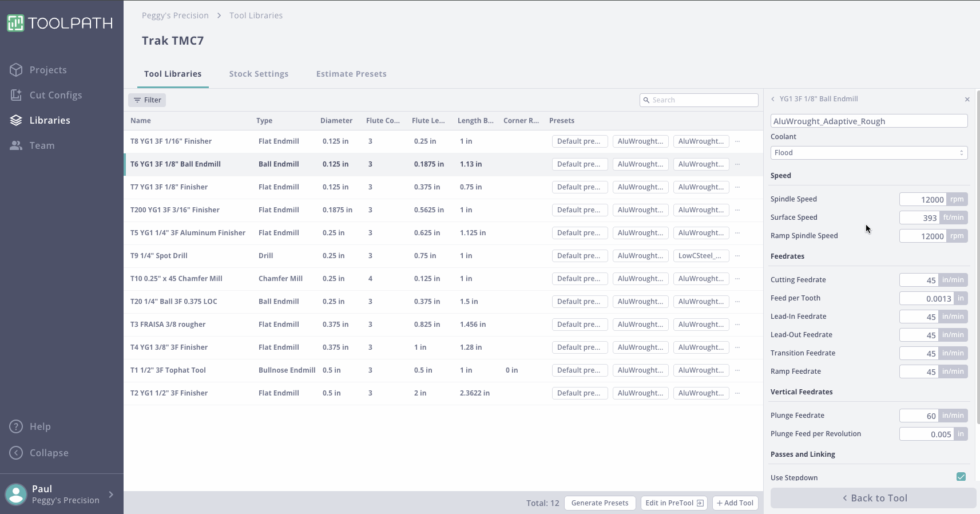Click the Ramp Feedrate value field
Viewport: 980px width, 514px height.
[919, 371]
